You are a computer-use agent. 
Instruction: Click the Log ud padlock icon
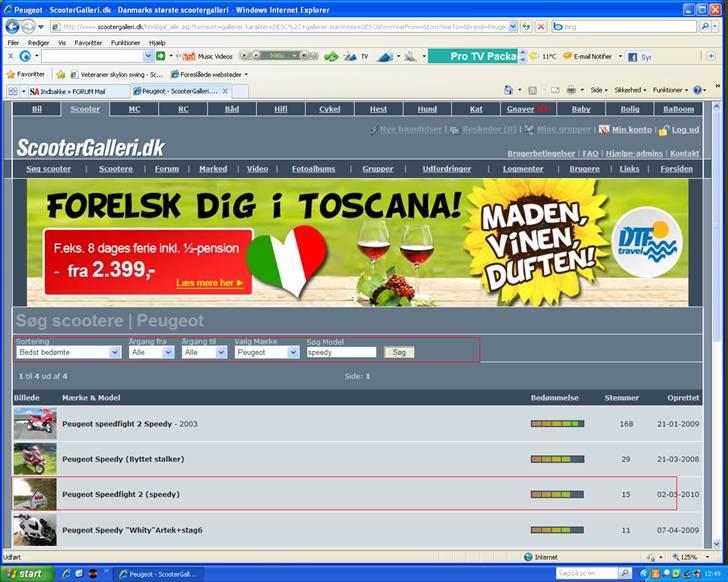(x=663, y=130)
